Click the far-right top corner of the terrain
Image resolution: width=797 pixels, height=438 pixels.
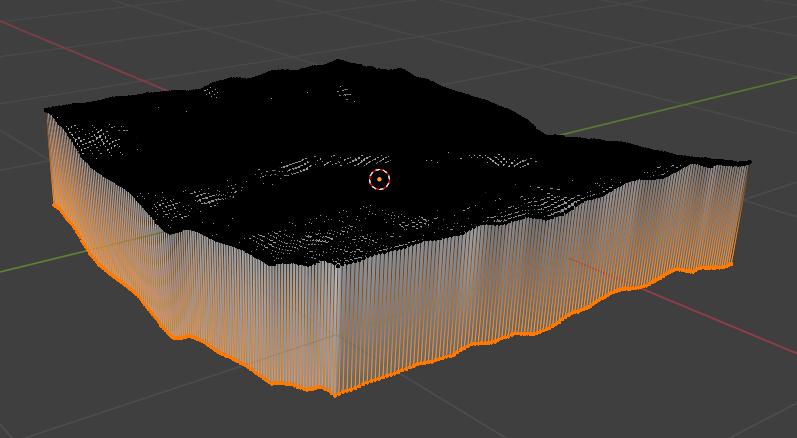[747, 162]
